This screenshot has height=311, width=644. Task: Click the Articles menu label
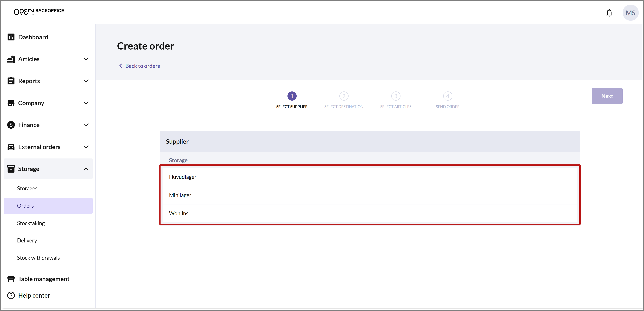pyautogui.click(x=29, y=59)
